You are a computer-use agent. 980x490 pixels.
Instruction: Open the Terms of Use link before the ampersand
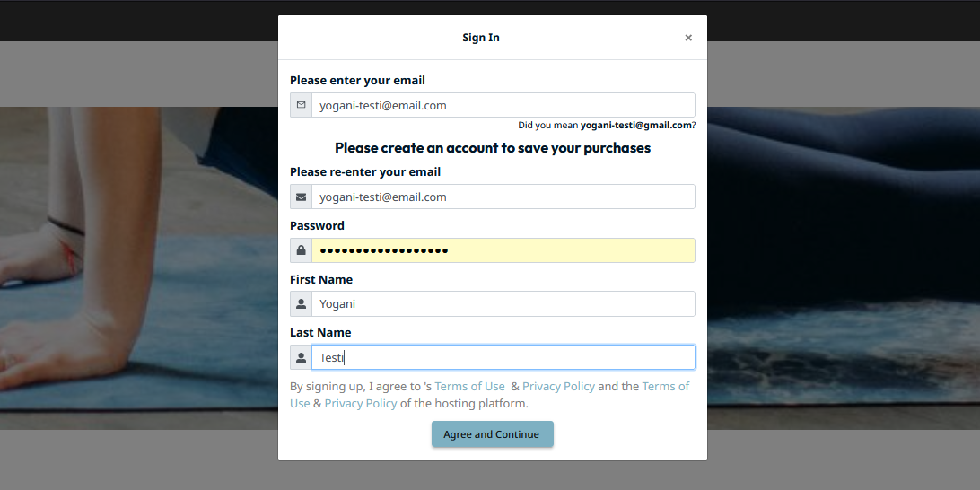click(469, 386)
